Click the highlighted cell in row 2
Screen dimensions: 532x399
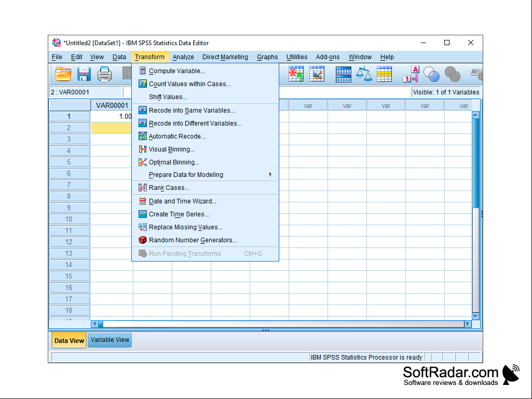[x=111, y=128]
